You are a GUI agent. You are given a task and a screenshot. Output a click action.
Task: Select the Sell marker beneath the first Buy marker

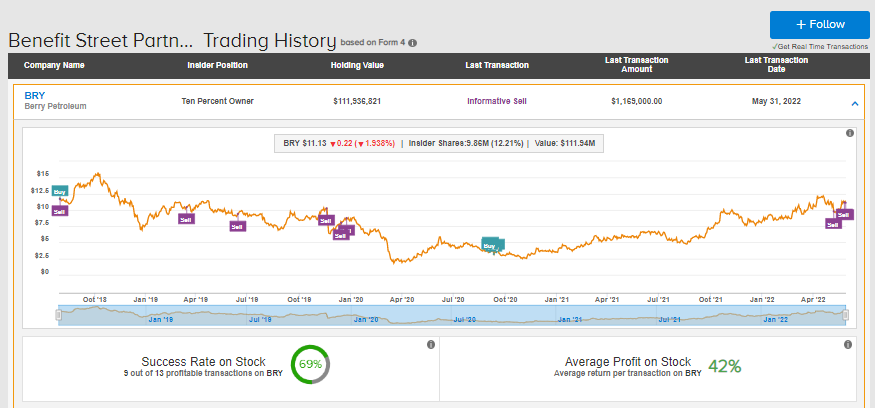[60, 211]
